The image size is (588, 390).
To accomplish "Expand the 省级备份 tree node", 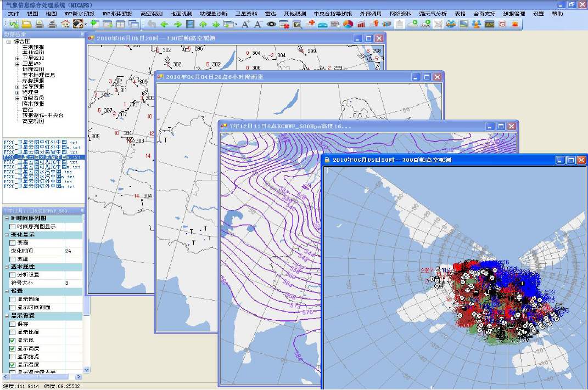I will coord(17,98).
